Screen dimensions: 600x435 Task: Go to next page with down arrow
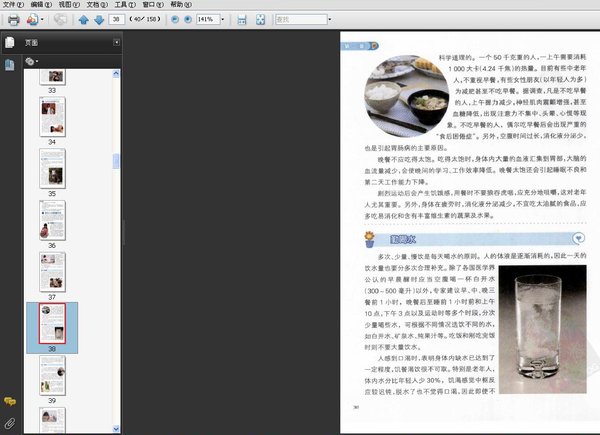(x=99, y=20)
